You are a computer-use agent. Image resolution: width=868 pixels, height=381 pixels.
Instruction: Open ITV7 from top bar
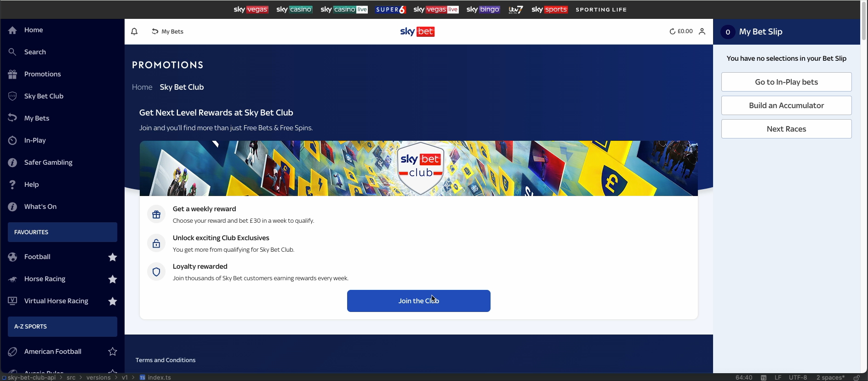[516, 10]
